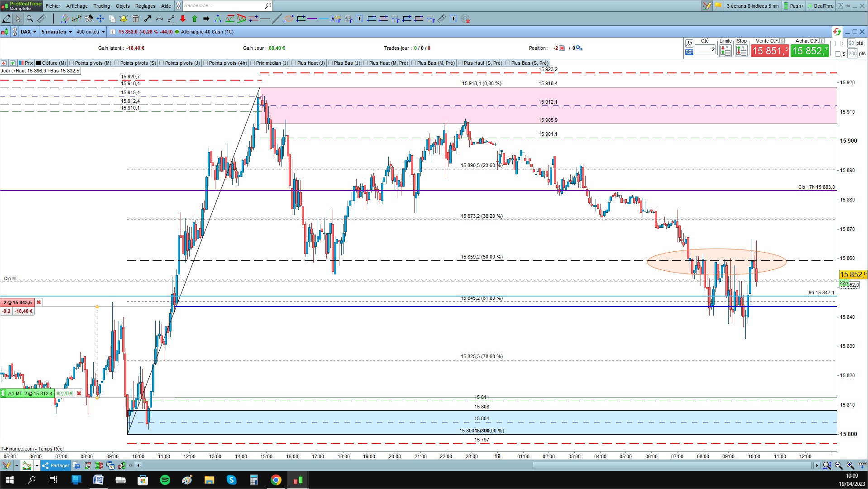The height and width of the screenshot is (489, 868).
Task: Open the Objets menu
Action: [123, 6]
